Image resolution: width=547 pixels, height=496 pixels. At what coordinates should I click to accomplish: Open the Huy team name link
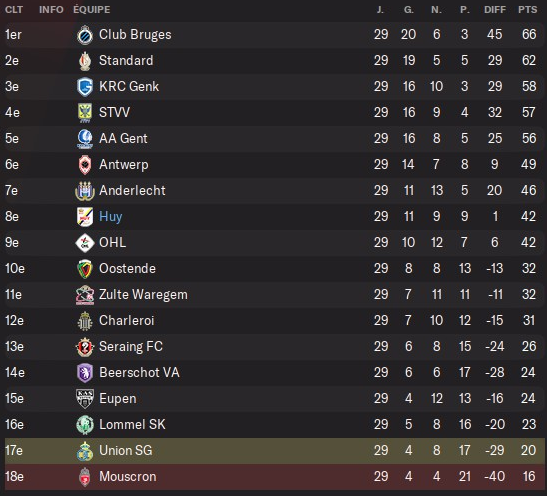click(111, 217)
